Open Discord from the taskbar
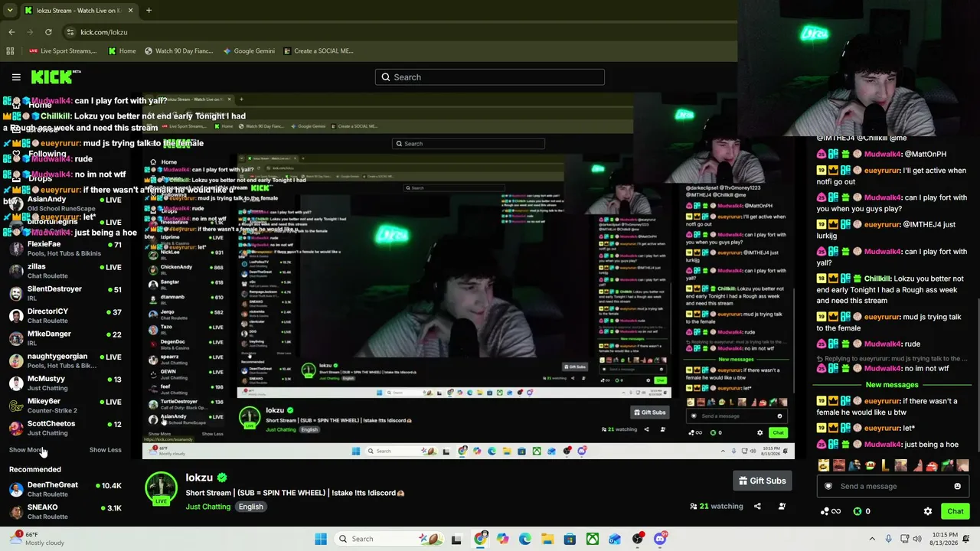Image resolution: width=980 pixels, height=551 pixels. [660, 539]
